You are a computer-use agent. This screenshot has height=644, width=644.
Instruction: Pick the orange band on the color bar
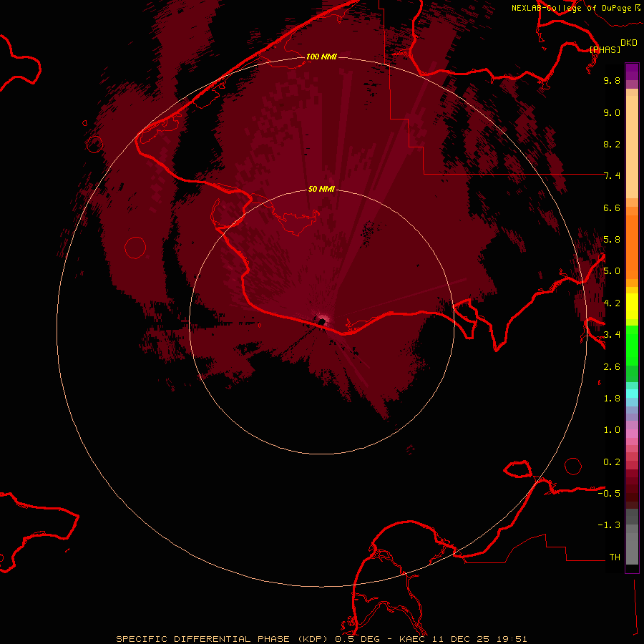coord(632,248)
